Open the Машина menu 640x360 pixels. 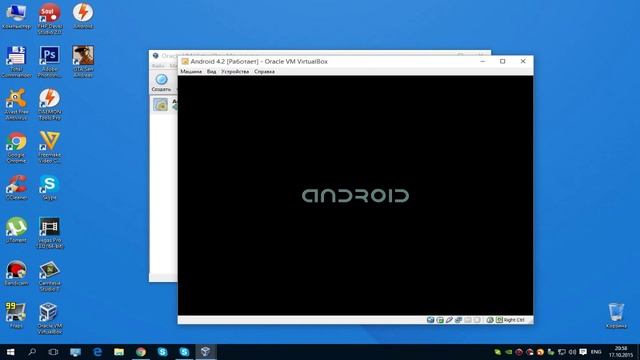point(191,71)
